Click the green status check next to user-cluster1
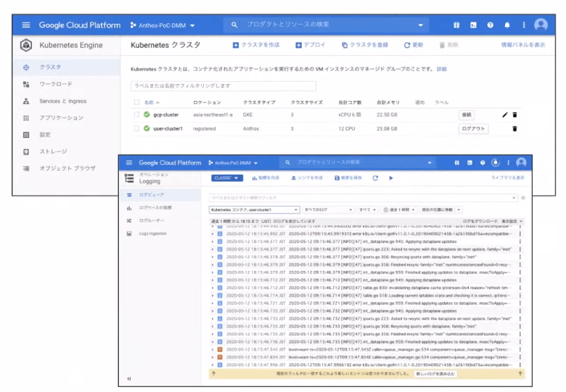The image size is (566, 392). [x=147, y=128]
